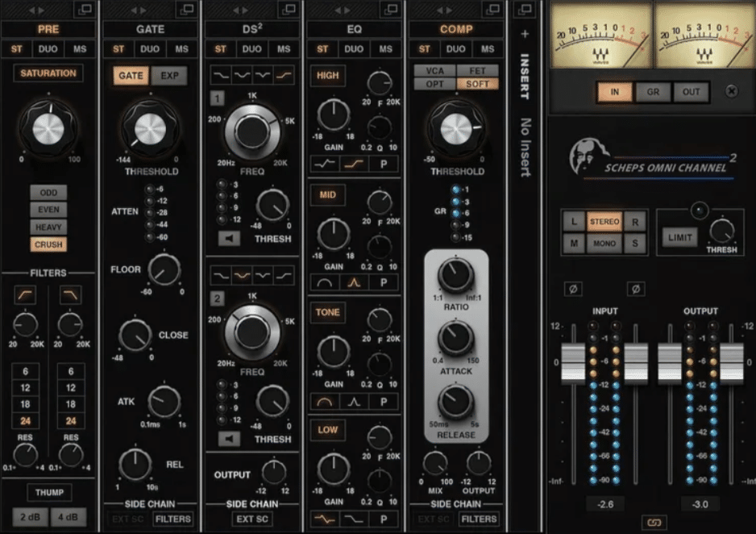756x534 pixels.
Task: Select EQ TONE wide bell shape icon
Action: (325, 402)
